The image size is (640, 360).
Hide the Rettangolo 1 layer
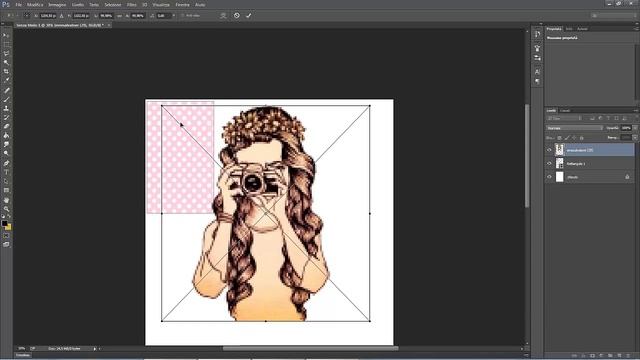[x=549, y=164]
